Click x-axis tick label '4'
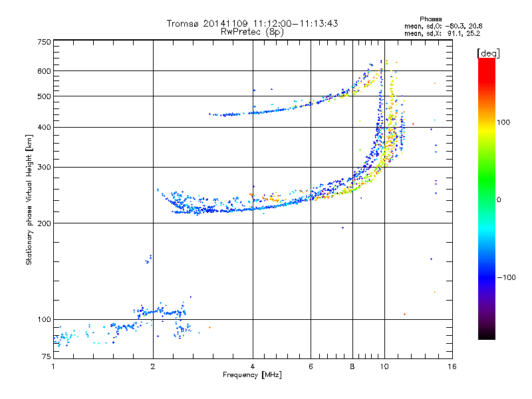The height and width of the screenshot is (399, 532). 253,366
